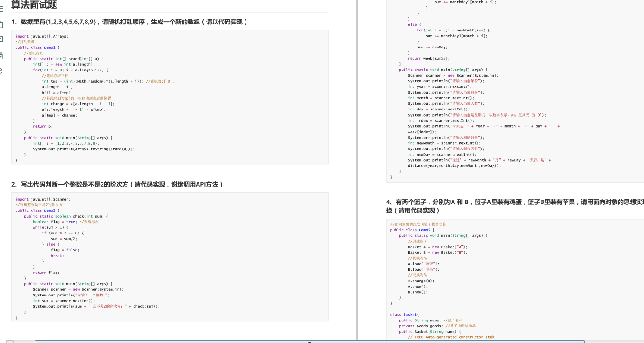The image size is (644, 343).
Task: Click the line 'Basket A = new Basket("A");'
Action: 438,247
